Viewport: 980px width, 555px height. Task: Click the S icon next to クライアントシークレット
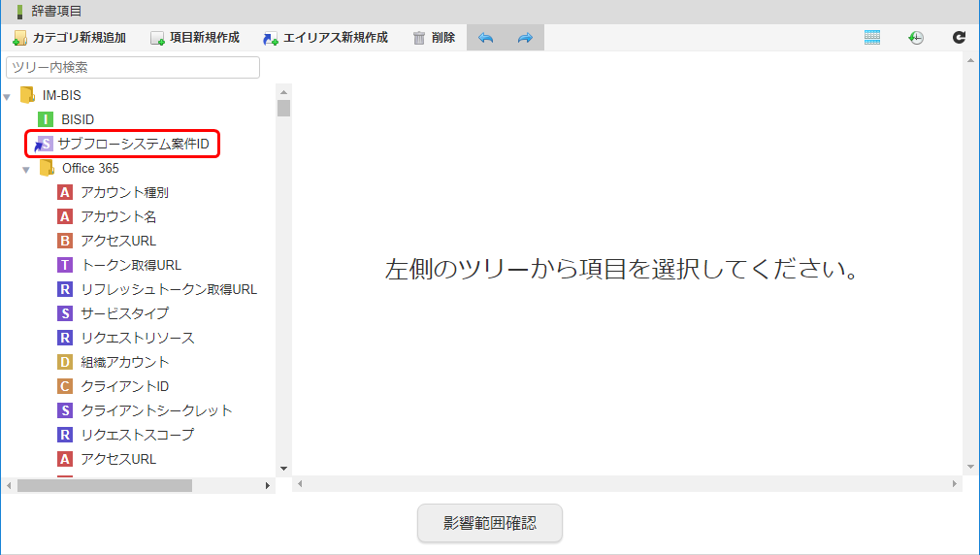(x=65, y=410)
